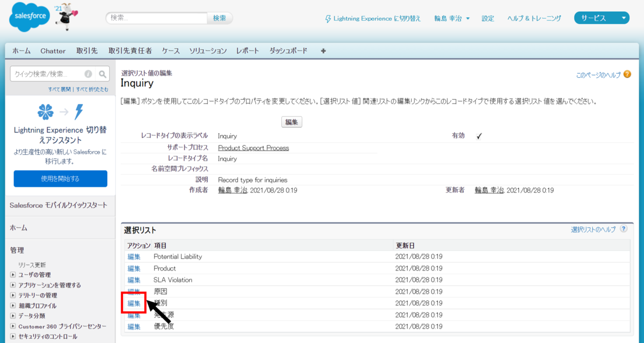Click Record type for inquiries description text
Screen dimensions: 644x343
pyautogui.click(x=253, y=180)
